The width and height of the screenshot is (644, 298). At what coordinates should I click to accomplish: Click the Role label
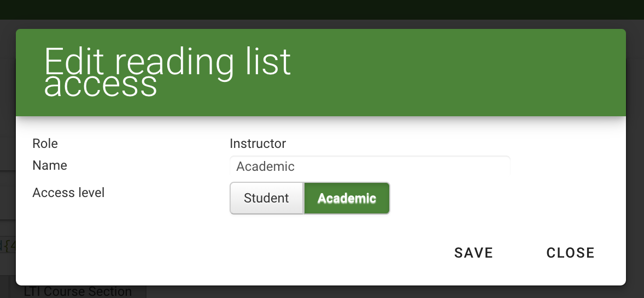point(45,144)
